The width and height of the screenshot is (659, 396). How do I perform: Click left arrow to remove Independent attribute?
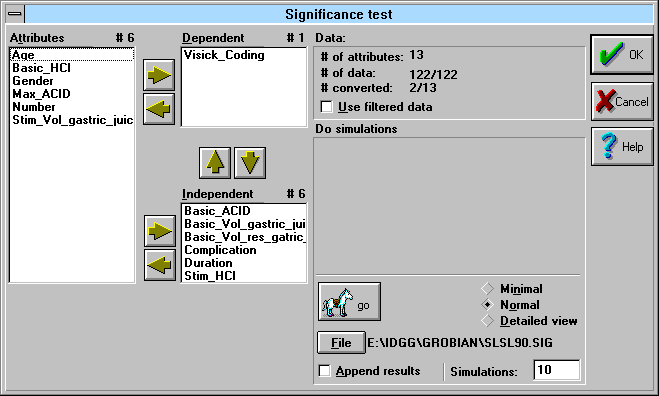160,265
